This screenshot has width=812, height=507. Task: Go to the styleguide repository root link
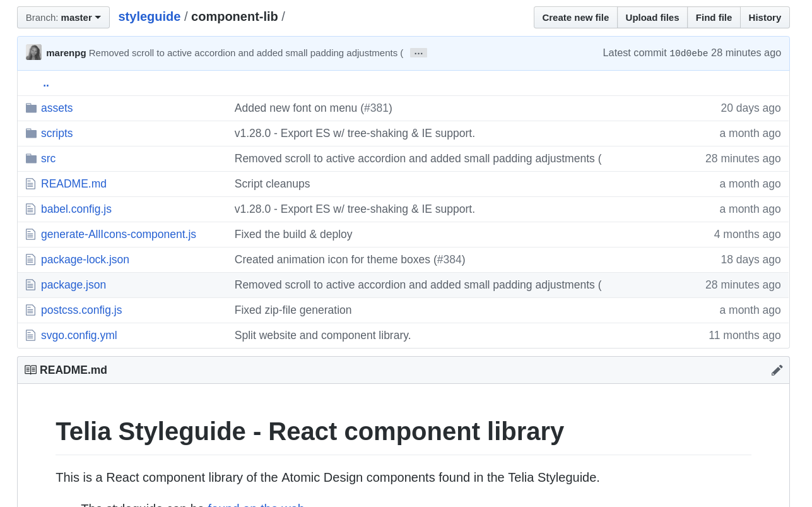[150, 17]
